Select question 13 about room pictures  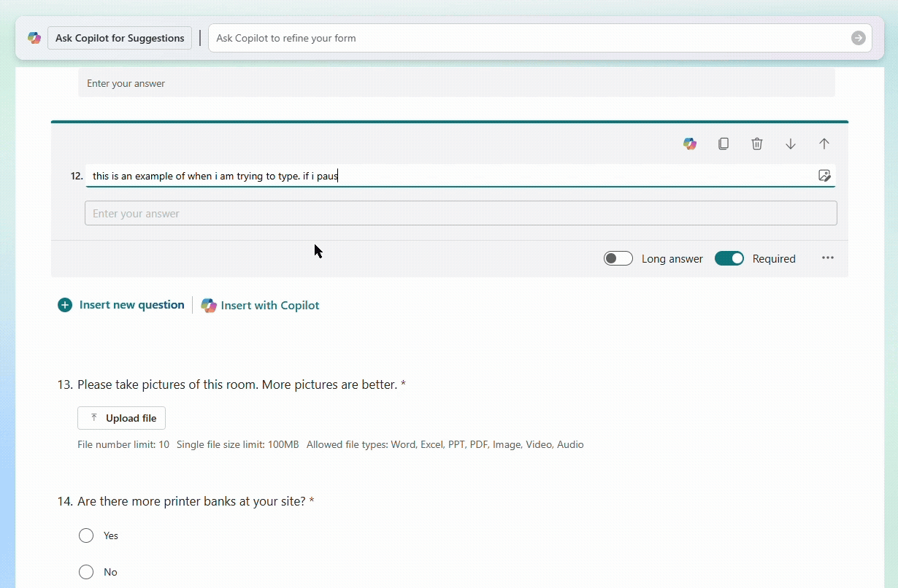click(231, 384)
